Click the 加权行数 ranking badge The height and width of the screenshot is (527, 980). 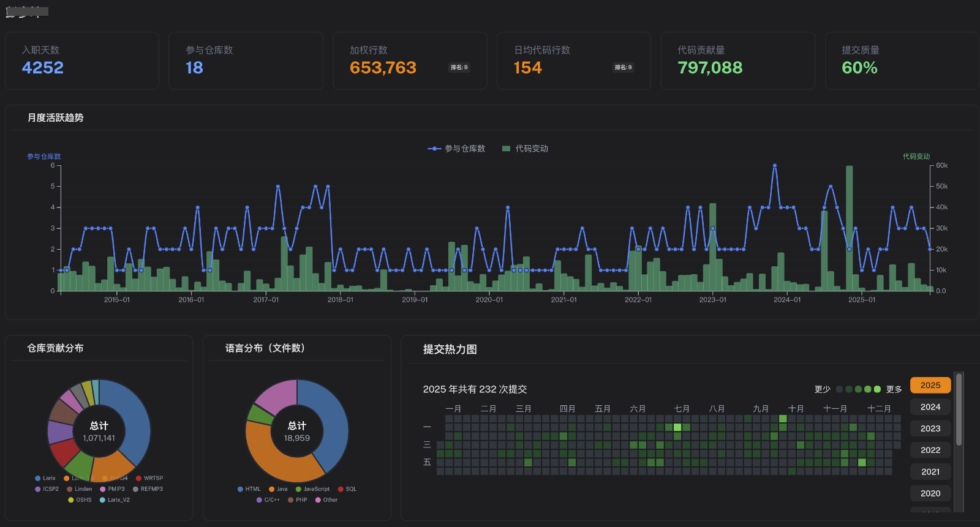[459, 67]
